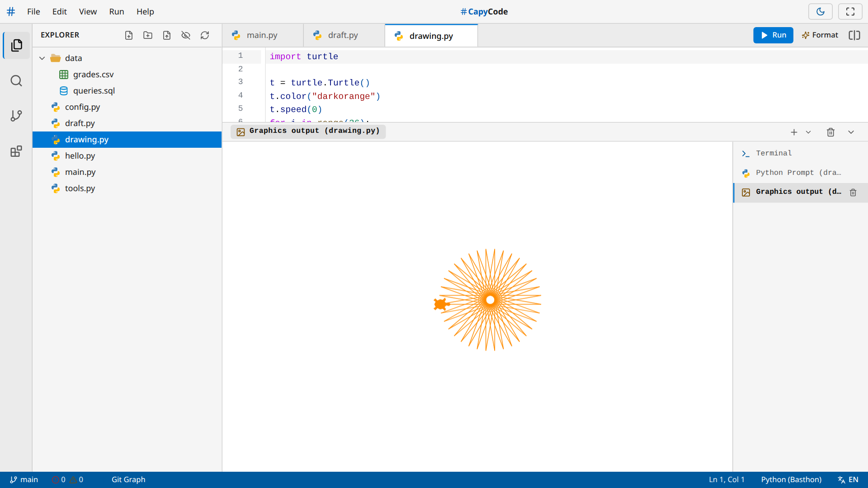Click Python (Basthon) language mode
Image resolution: width=868 pixels, height=488 pixels.
791,480
